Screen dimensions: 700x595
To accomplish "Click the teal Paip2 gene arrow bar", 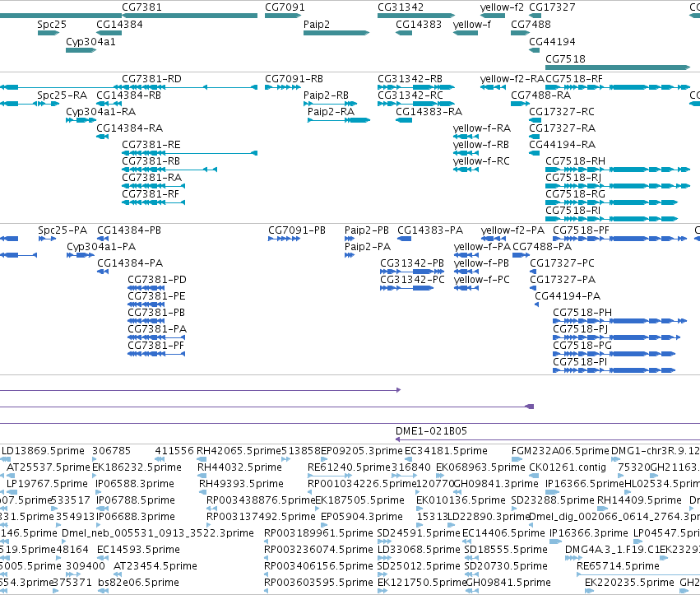I will coord(336,33).
